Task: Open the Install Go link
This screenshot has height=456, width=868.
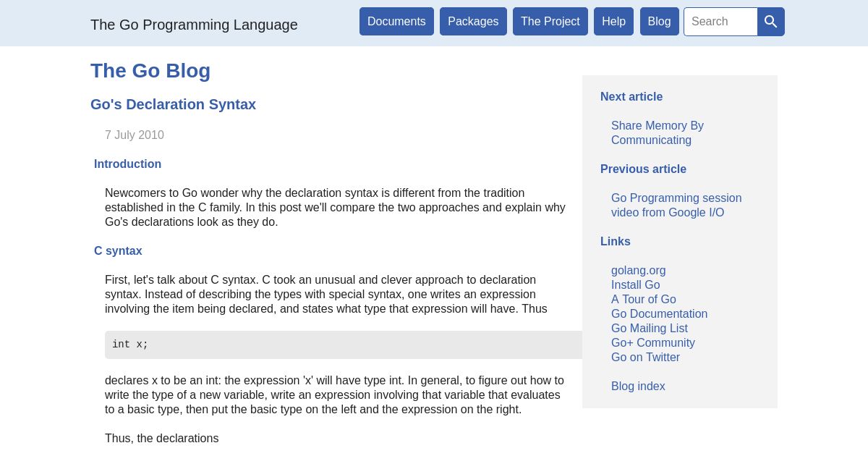Action: coord(635,285)
